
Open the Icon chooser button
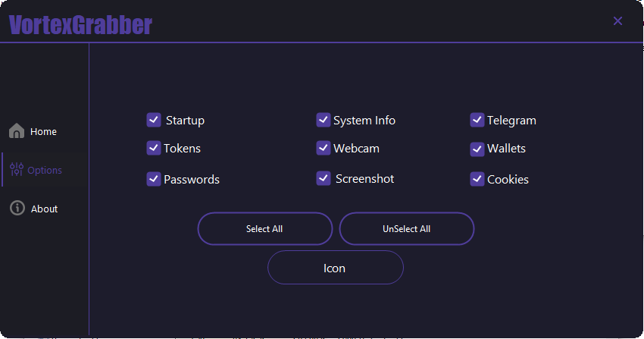336,268
